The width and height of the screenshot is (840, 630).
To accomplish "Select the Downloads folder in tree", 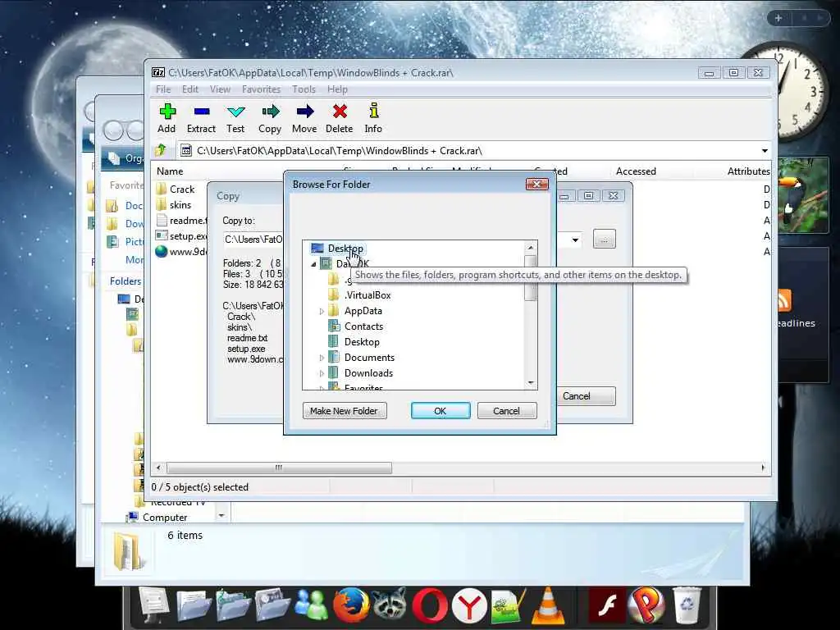I will [368, 373].
